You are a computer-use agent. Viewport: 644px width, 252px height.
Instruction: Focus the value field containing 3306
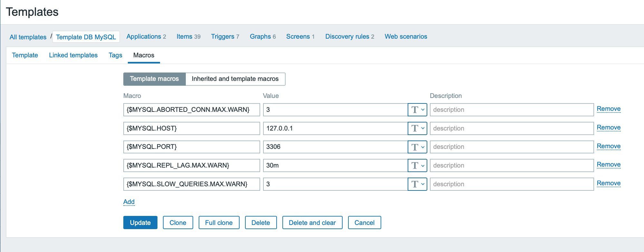coord(336,147)
